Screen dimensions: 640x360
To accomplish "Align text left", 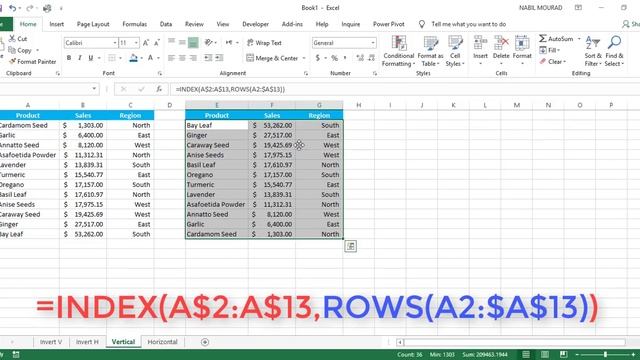I will click(x=171, y=58).
